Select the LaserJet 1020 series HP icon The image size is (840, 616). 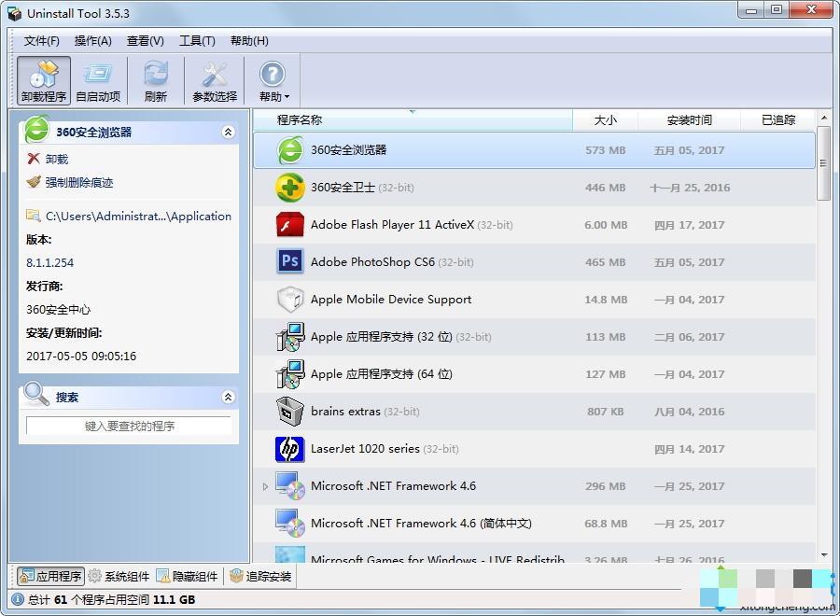(290, 449)
